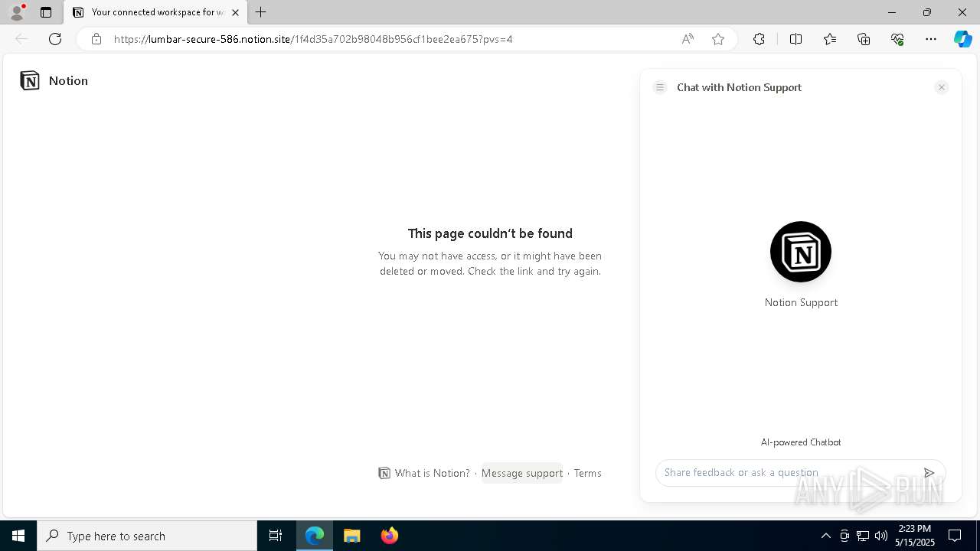Launch Firefox from the taskbar
Screen dimensions: 980x551
pyautogui.click(x=390, y=536)
